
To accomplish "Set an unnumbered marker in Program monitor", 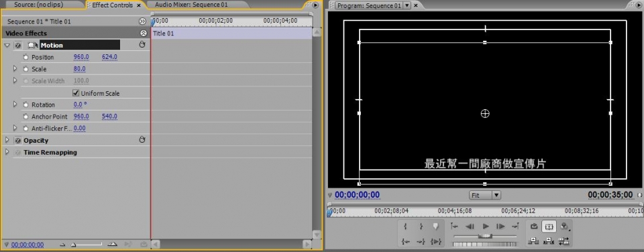I will click(435, 226).
